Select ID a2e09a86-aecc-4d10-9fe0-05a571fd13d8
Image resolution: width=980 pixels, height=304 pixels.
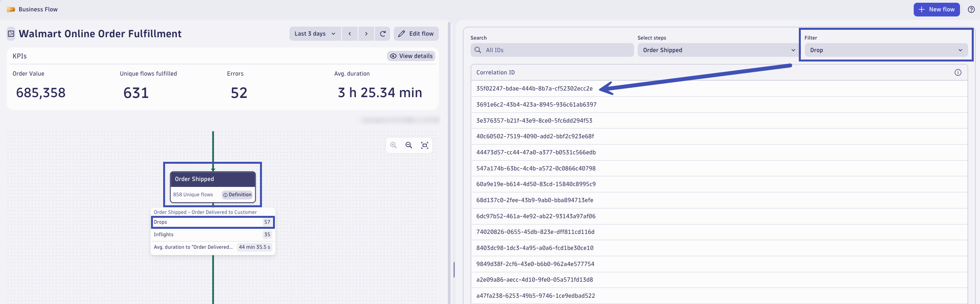tap(719, 280)
